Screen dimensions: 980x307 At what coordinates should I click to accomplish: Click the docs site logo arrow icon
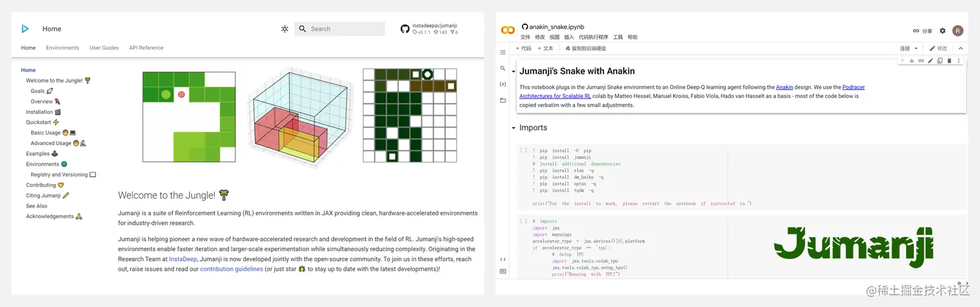(x=25, y=28)
